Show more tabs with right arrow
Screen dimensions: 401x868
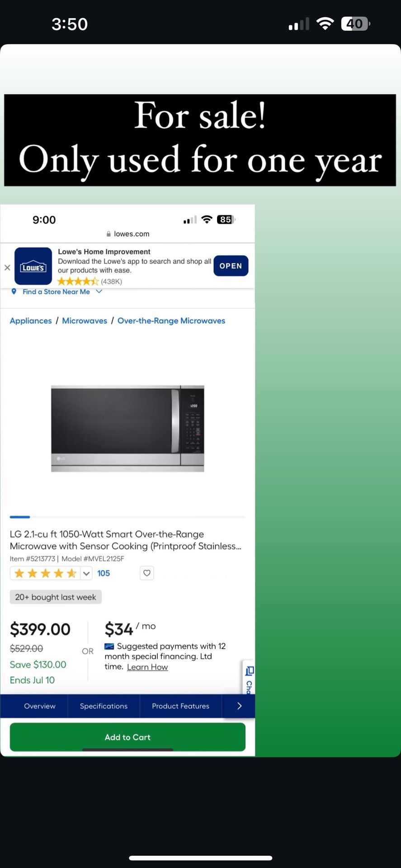(239, 706)
